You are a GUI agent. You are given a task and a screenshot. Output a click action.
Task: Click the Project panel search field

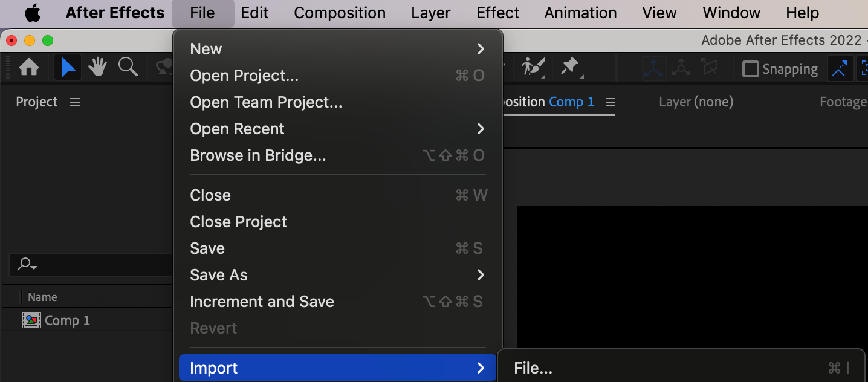click(91, 264)
